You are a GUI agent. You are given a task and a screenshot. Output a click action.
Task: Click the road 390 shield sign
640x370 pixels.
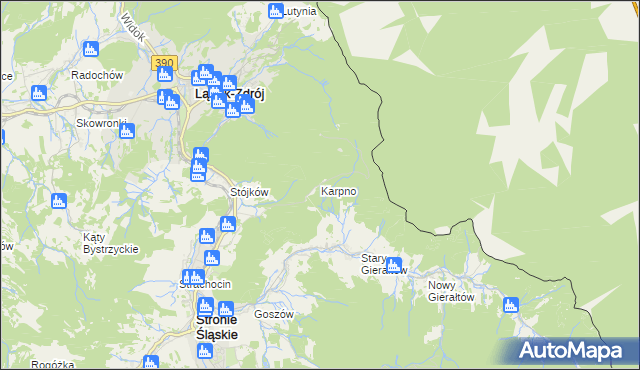tap(164, 62)
